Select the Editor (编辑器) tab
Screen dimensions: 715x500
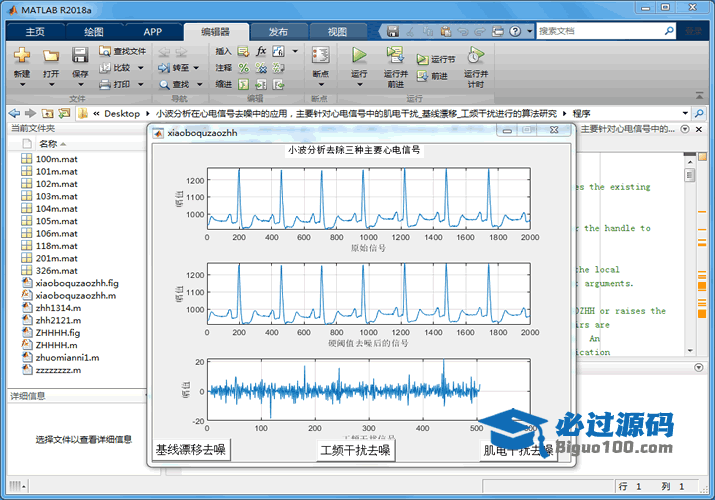(x=216, y=31)
